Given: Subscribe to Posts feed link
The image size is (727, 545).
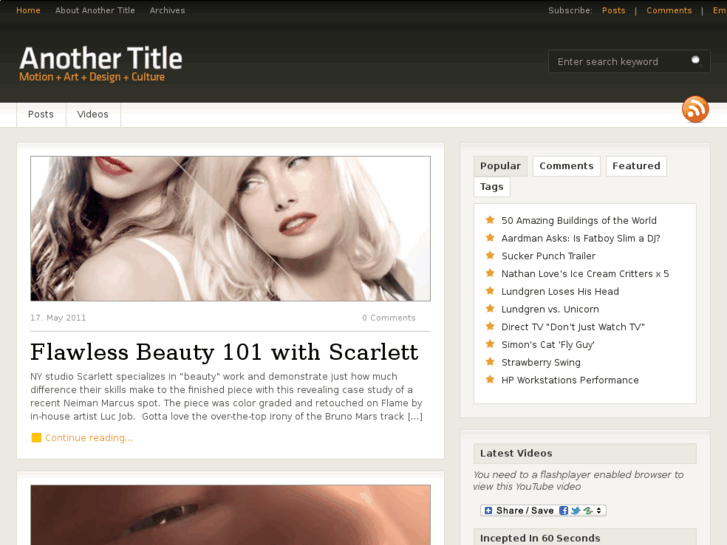Looking at the screenshot, I should point(613,10).
